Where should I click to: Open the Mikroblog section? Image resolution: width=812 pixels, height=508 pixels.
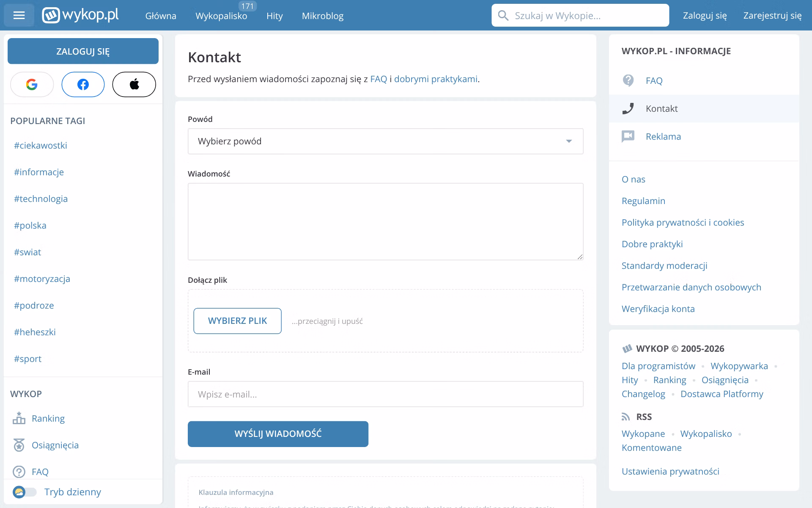[x=323, y=16]
